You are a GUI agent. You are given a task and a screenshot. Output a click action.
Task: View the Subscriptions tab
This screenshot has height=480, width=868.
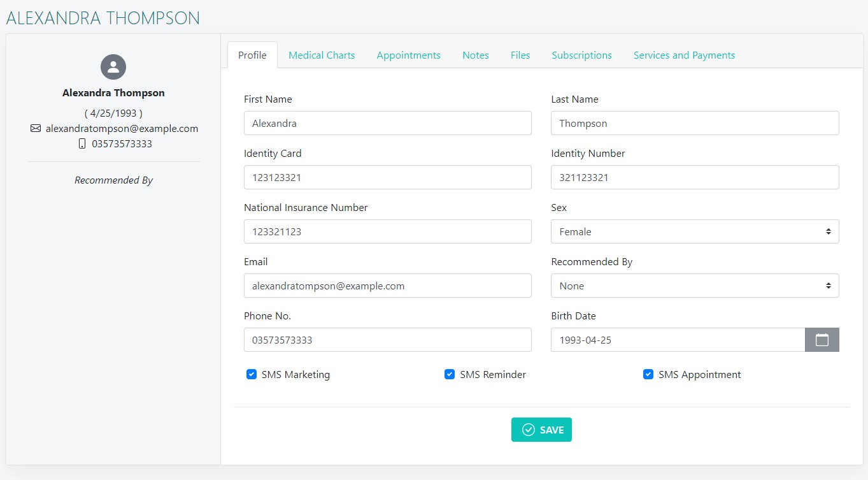[581, 55]
